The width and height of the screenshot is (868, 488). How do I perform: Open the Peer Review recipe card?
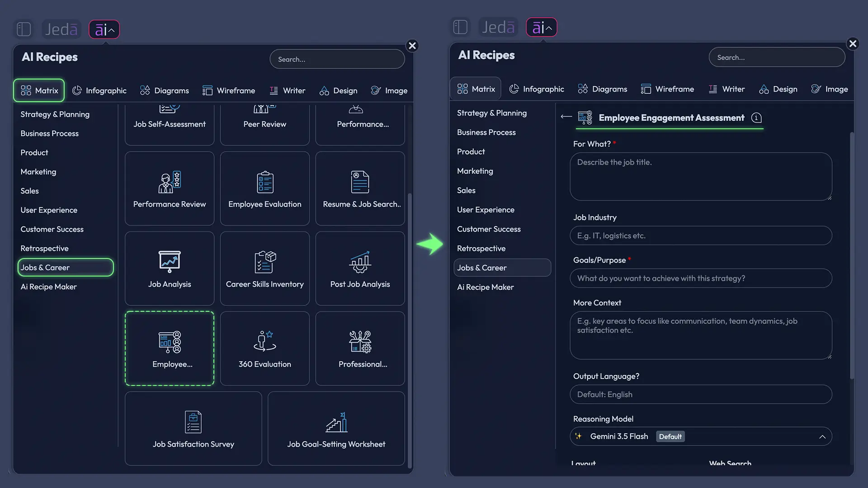click(265, 124)
